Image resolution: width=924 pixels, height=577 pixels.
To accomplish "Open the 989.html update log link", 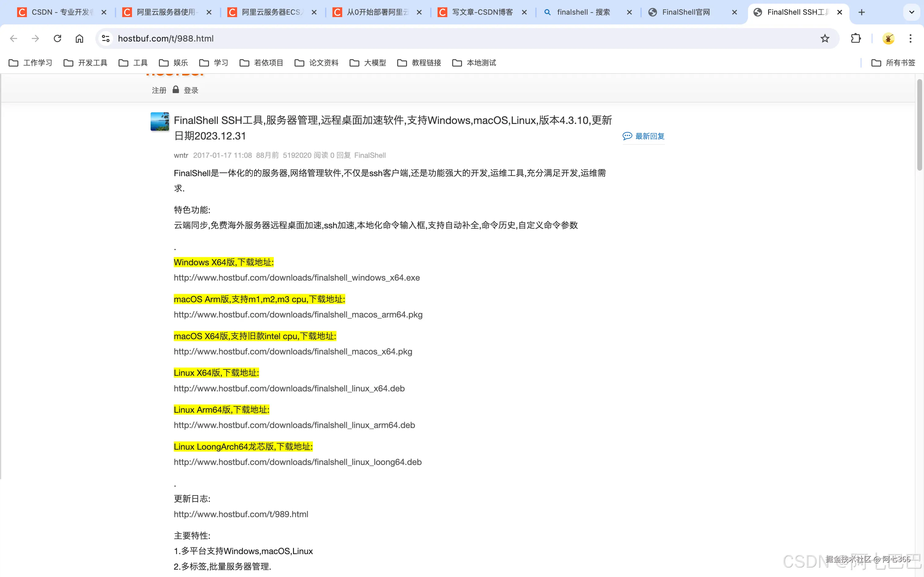I will pyautogui.click(x=241, y=514).
